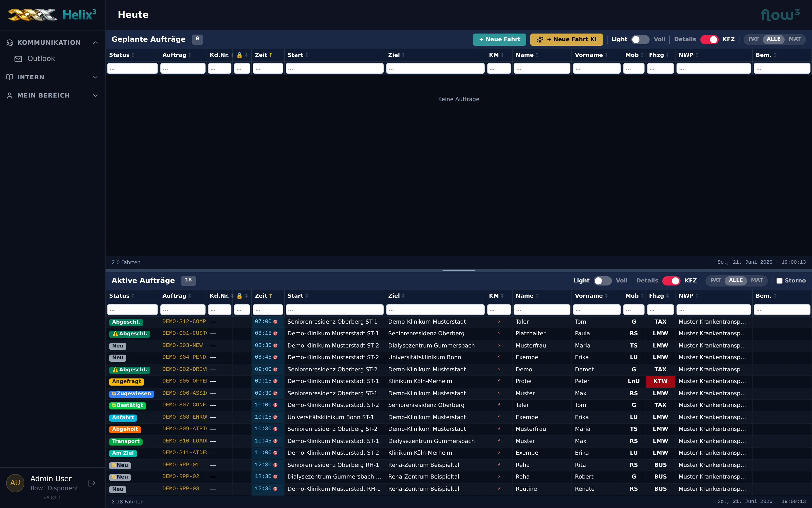Screen dimensions: 812x508
Task: Click the Name filter field in Aktive Aufträge
Action: (x=542, y=309)
